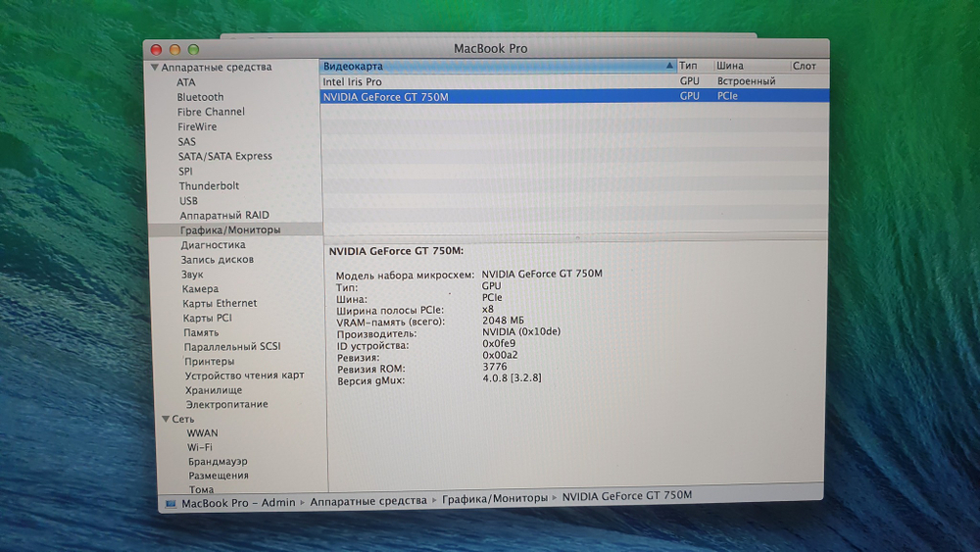The image size is (980, 552).
Task: Click the x8 PCIe width value
Action: click(x=488, y=309)
